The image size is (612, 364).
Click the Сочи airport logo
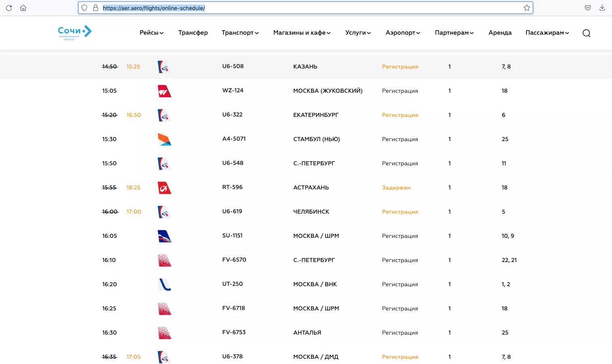pyautogui.click(x=75, y=33)
